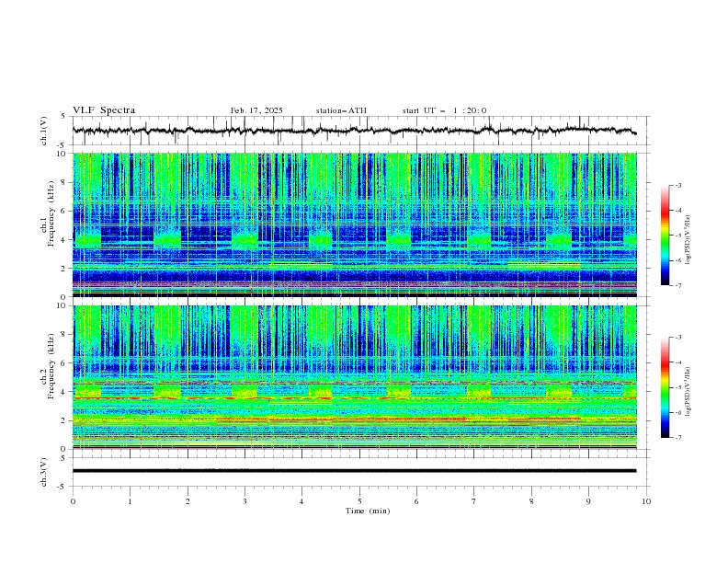Click the '-7' tick on ch.2 color bar

click(677, 438)
